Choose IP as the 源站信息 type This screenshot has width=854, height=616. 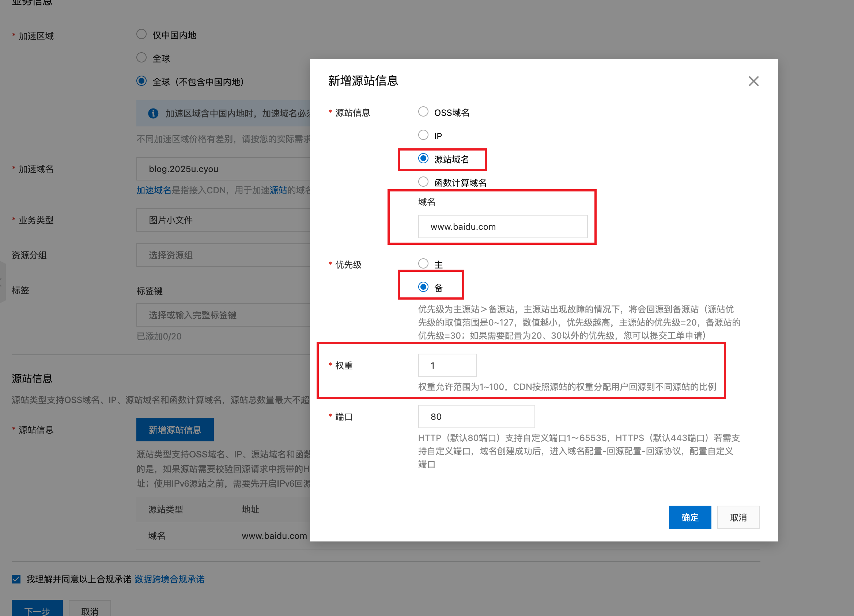click(x=423, y=135)
